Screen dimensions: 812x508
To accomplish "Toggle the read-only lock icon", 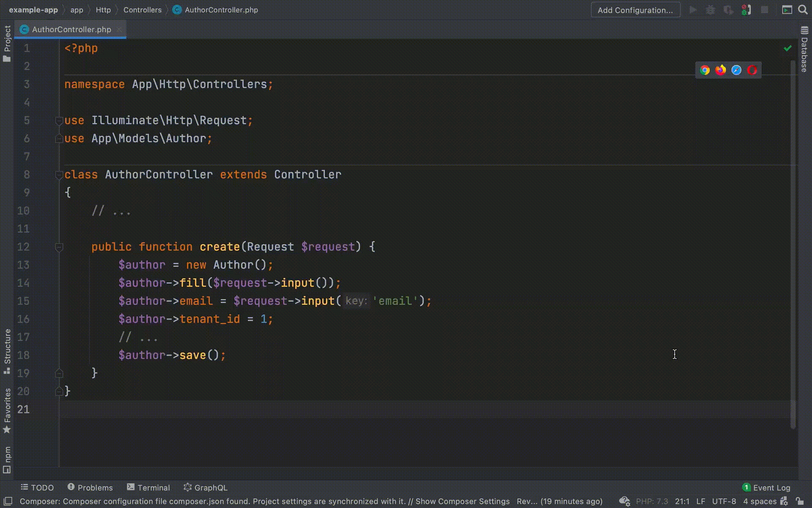I will tap(799, 501).
